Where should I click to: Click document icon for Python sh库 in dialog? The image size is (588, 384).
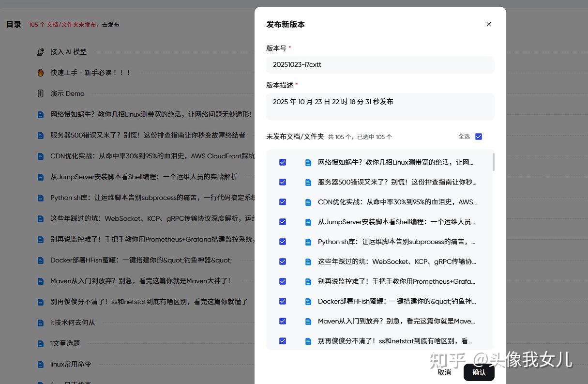point(308,242)
